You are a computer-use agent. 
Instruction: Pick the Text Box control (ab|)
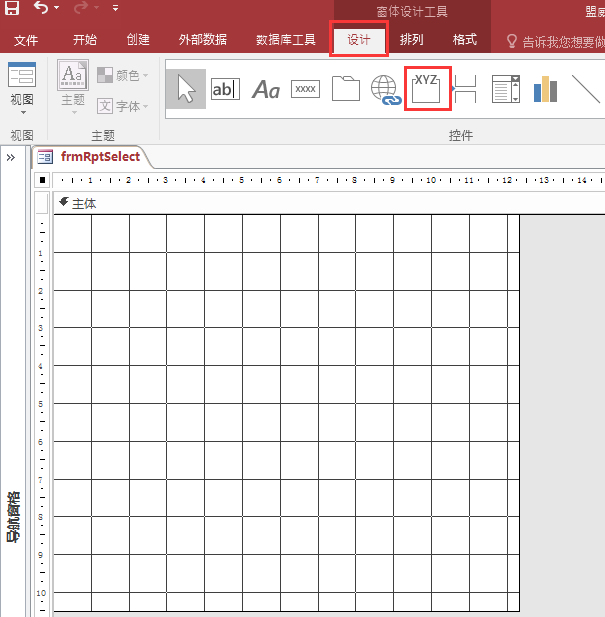(x=225, y=89)
